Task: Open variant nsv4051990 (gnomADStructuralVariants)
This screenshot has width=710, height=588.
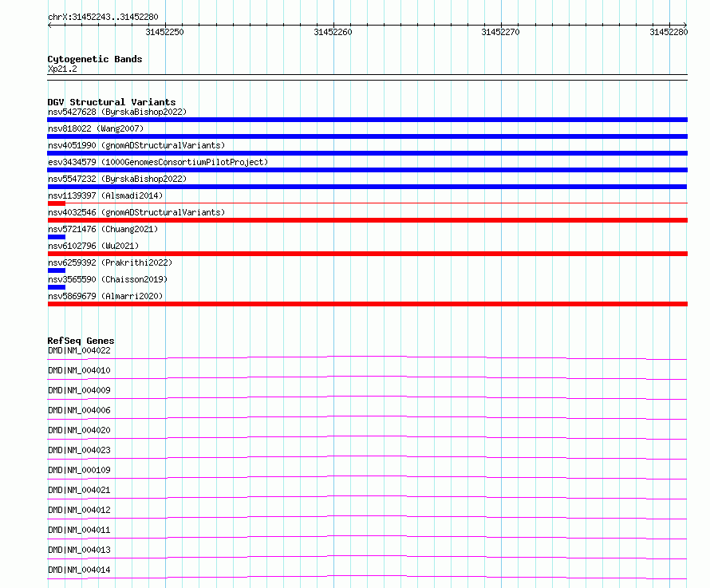Action: coord(136,145)
